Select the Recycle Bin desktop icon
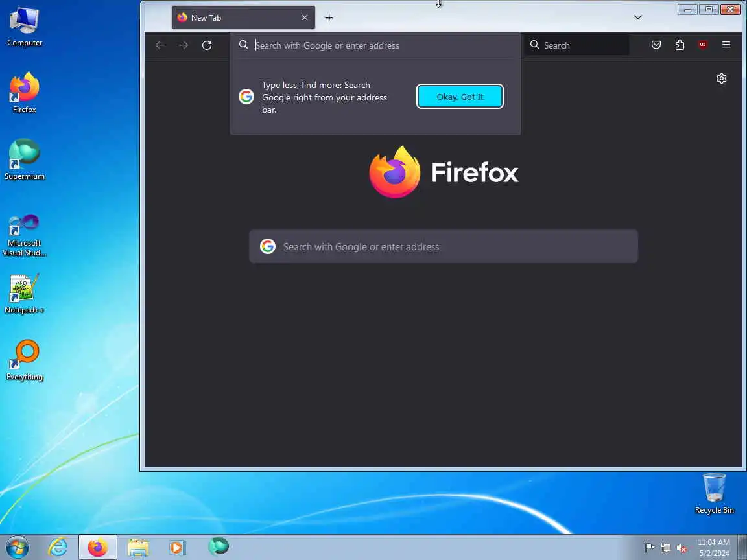This screenshot has width=747, height=560. coord(714,494)
